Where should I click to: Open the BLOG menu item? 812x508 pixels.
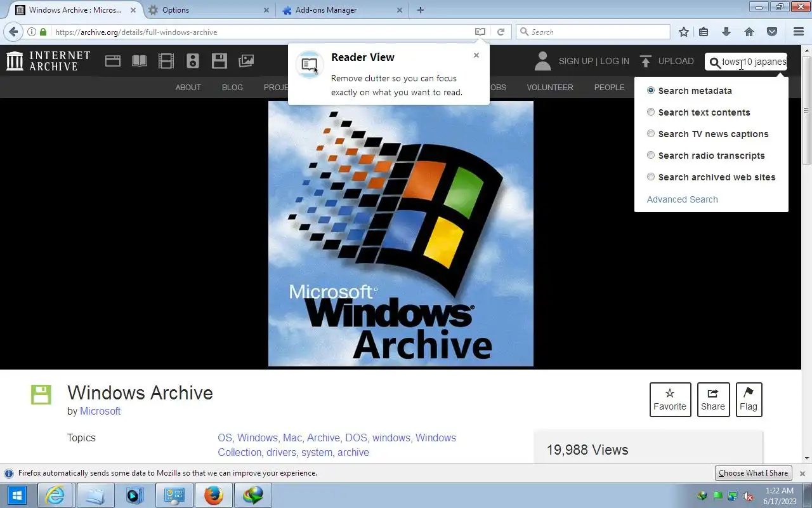[x=232, y=88]
